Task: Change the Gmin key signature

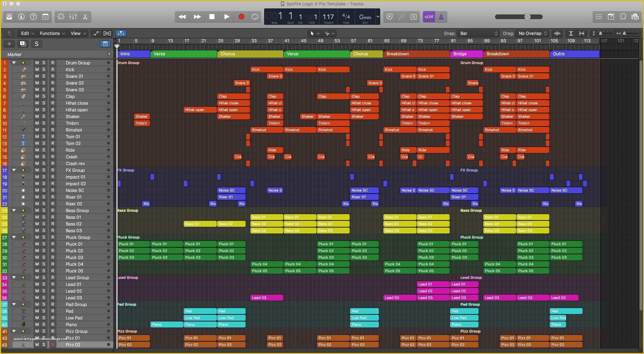Action: pos(365,17)
